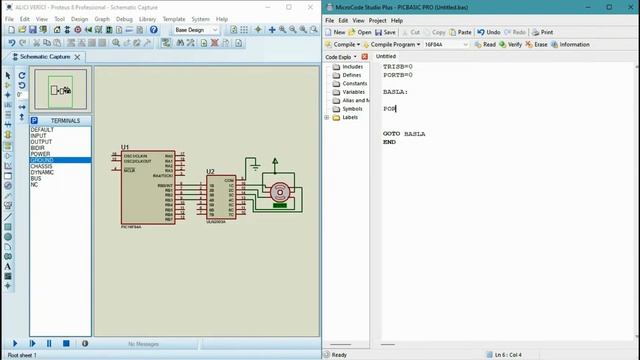Click the Erase programmer button

click(536, 44)
